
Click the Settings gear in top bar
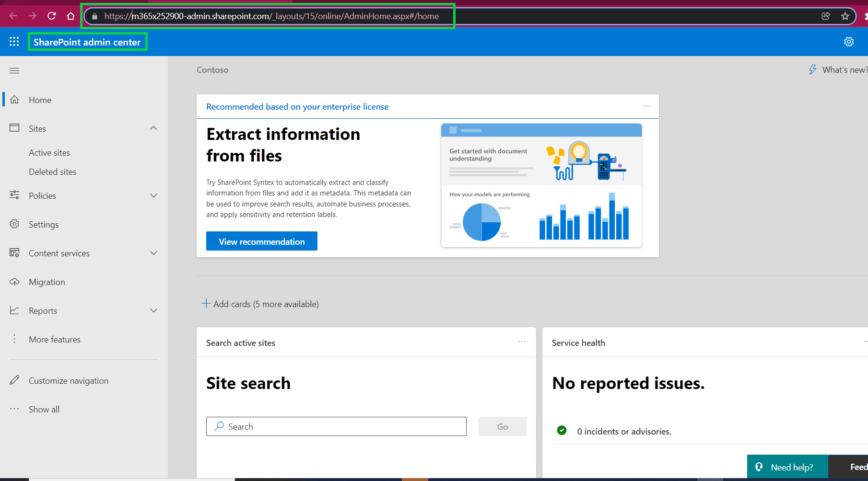click(x=849, y=42)
